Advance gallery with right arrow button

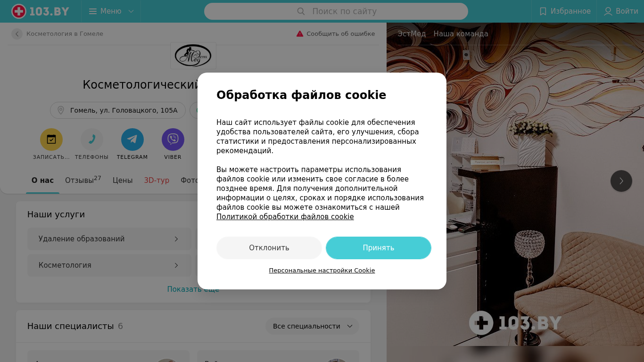(621, 181)
